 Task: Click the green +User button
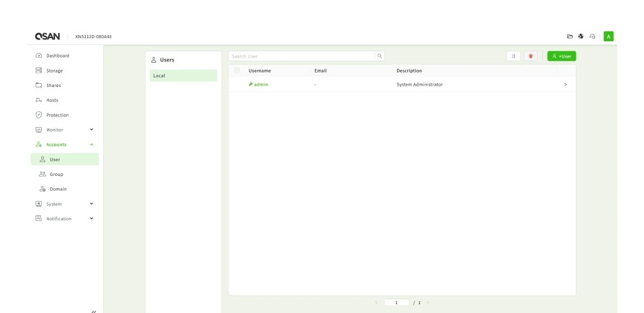pos(561,56)
